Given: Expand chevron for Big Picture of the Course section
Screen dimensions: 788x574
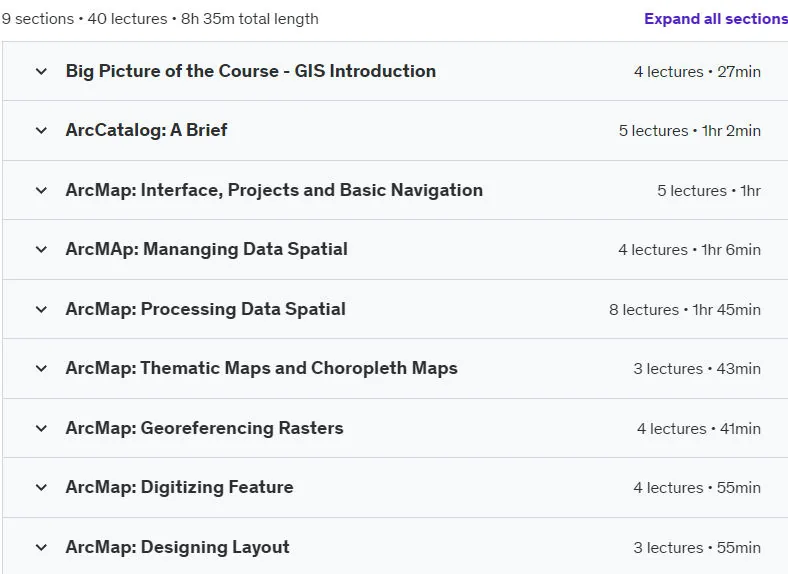Looking at the screenshot, I should [x=41, y=71].
